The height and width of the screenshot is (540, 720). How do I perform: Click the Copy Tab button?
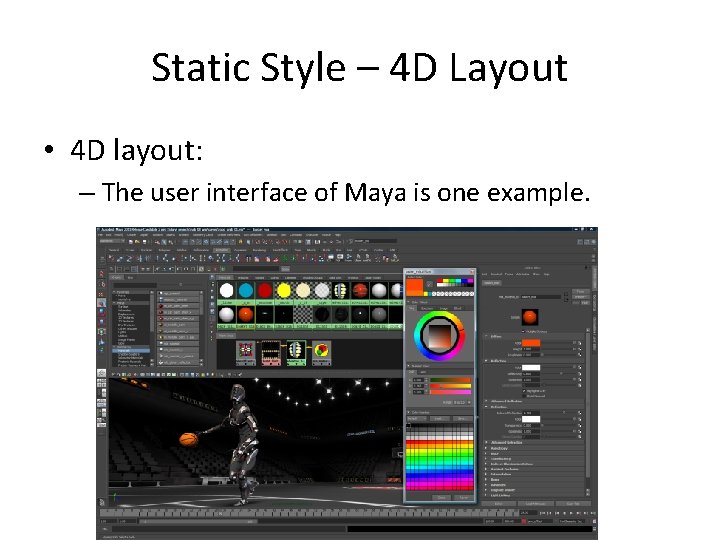[573, 504]
